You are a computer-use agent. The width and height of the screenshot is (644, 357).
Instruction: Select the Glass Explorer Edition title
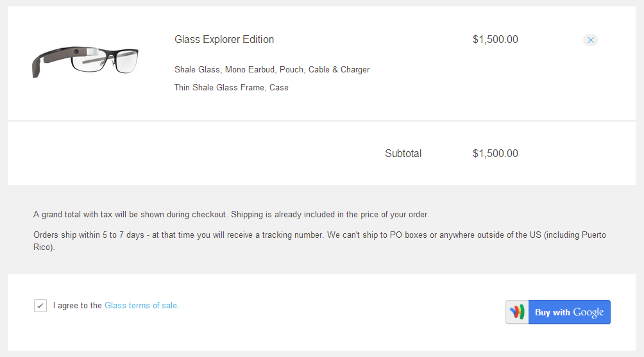[x=225, y=39]
